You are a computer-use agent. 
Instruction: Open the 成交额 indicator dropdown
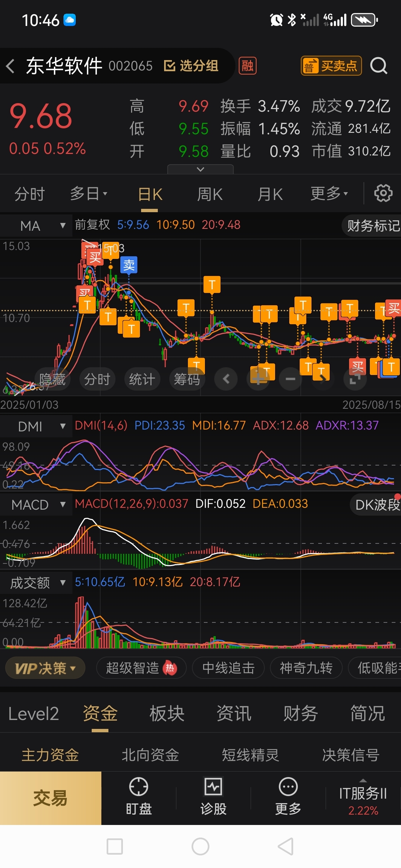36,583
